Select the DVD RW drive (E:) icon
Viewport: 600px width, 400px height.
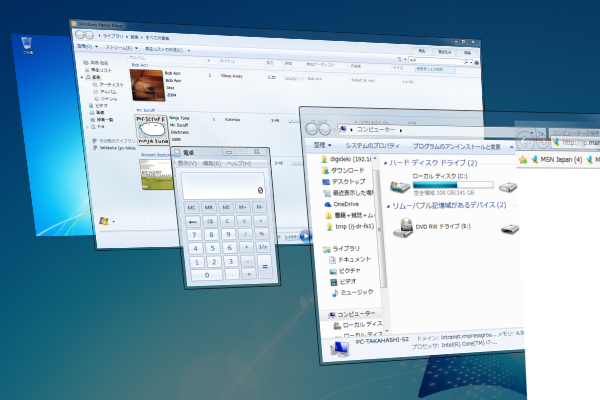click(403, 228)
